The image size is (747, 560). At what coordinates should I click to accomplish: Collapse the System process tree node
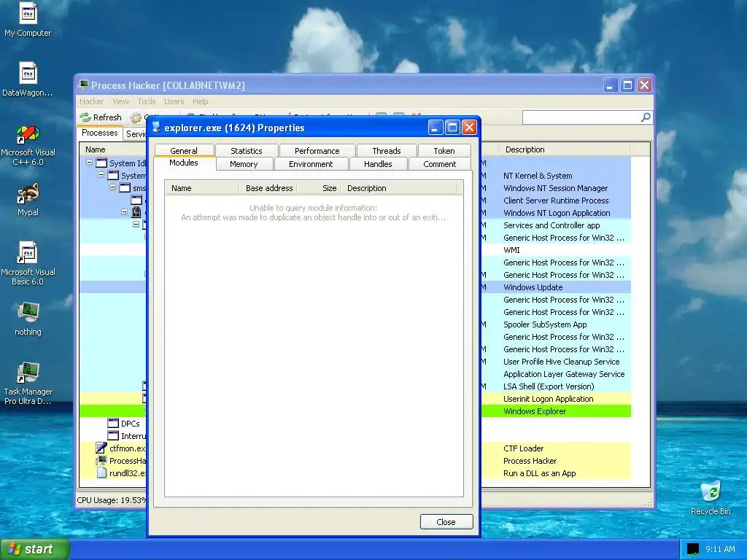tap(101, 175)
